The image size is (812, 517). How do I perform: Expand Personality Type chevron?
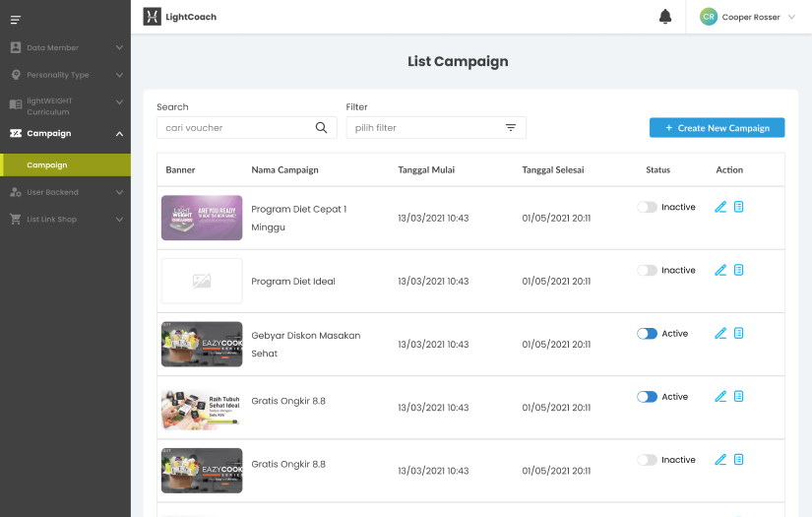point(120,75)
